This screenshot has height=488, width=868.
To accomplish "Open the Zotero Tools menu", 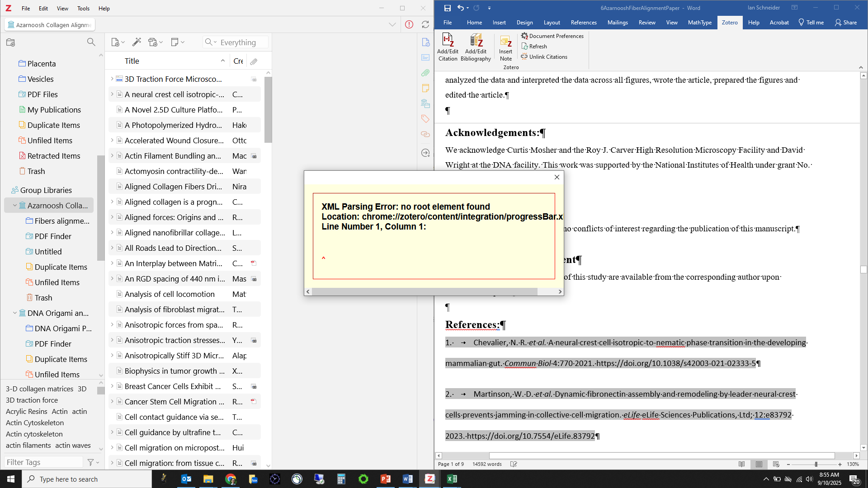I will click(x=83, y=8).
